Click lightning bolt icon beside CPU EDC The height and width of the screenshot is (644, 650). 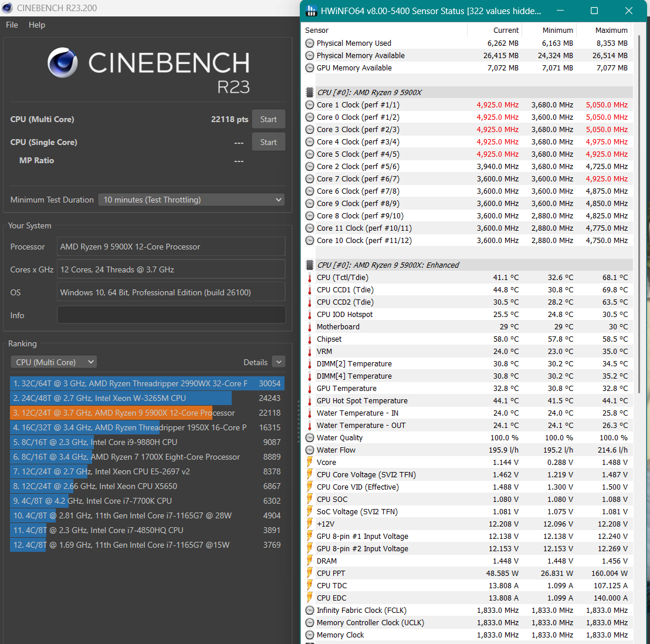coord(310,598)
